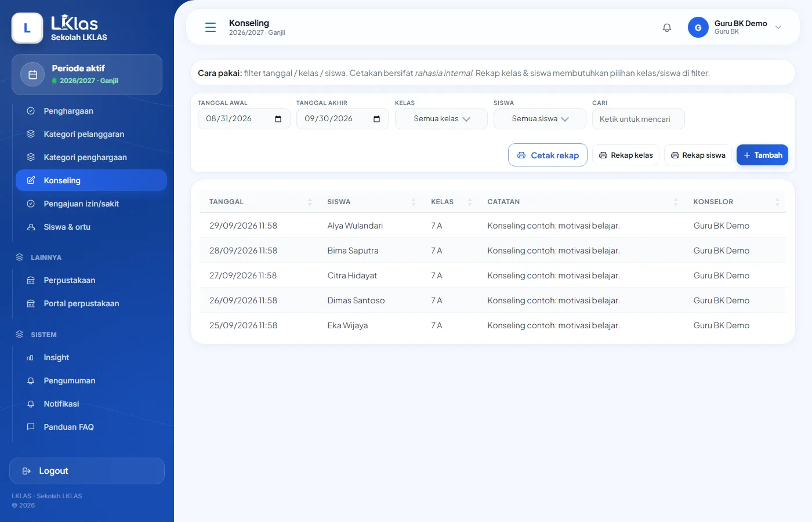
Task: Select Konseling in the sidebar
Action: 91,180
